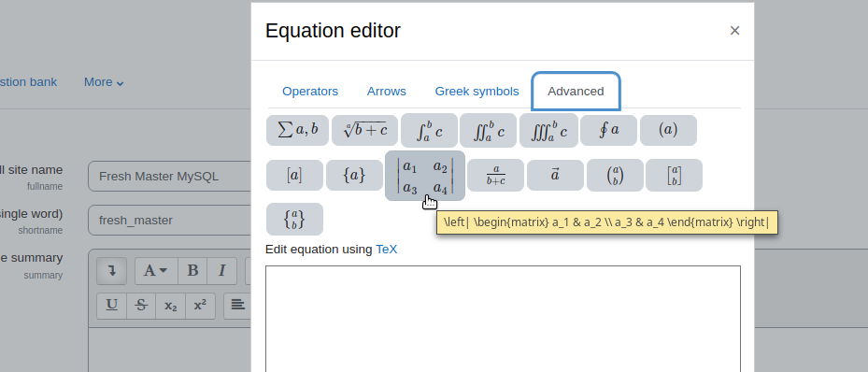Apply strikethrough formatting in summary editor
Viewport: 868px width, 372px height.
[141, 306]
